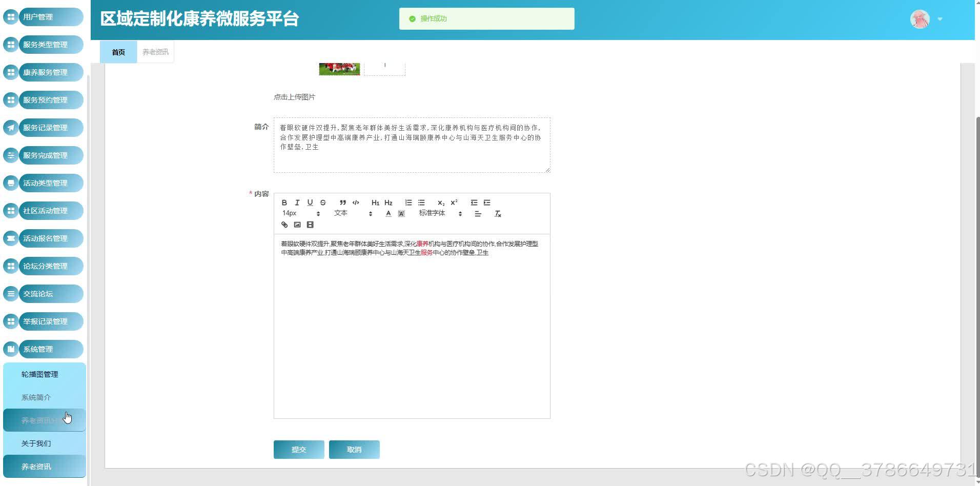Click the 取消 cancel button
Viewport: 980px width, 486px height.
click(354, 450)
